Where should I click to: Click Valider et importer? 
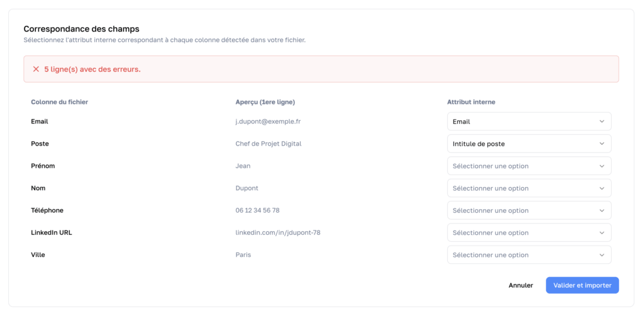(x=582, y=285)
